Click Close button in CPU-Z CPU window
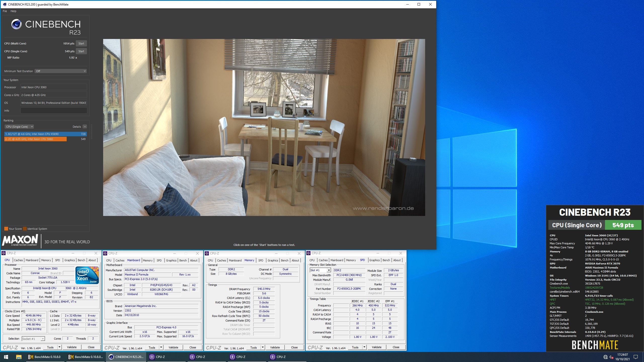This screenshot has height=362, width=644. [x=91, y=347]
